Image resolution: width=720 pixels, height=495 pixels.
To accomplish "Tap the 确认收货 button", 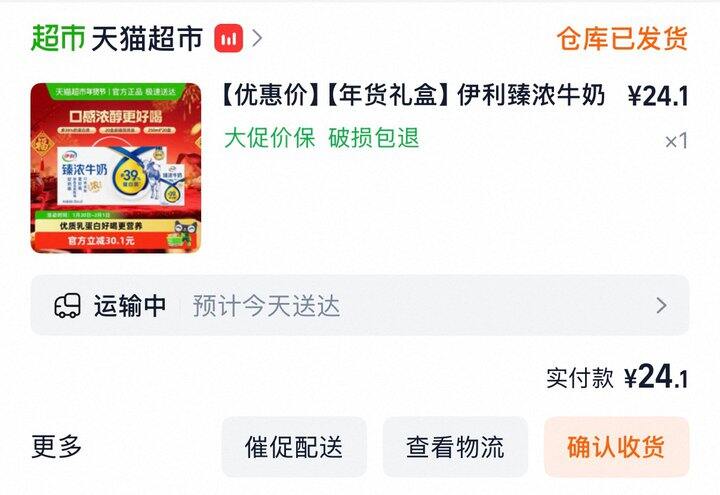I will 617,447.
